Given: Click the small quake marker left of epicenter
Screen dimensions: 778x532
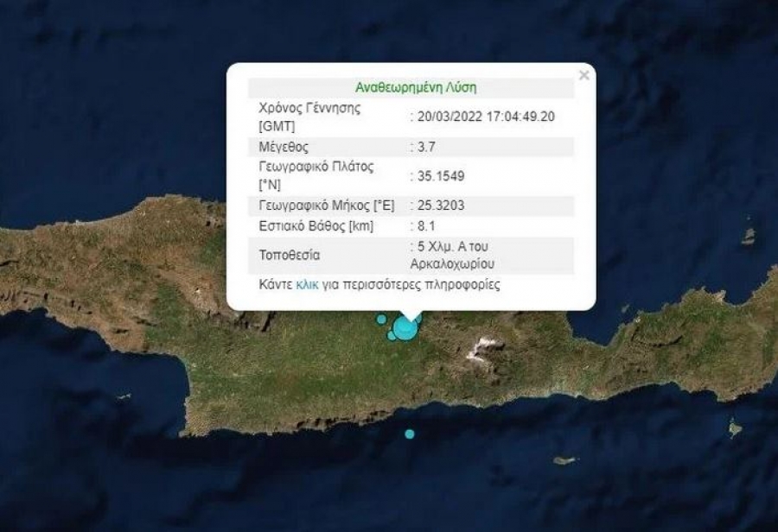Looking at the screenshot, I should tap(381, 320).
